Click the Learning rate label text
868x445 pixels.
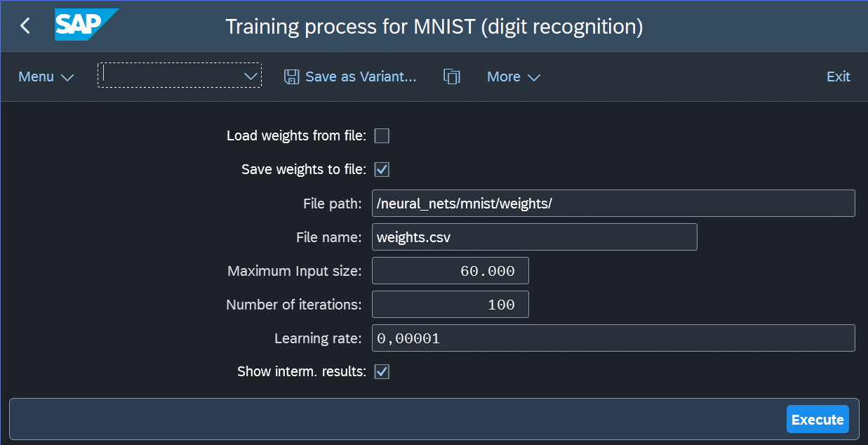[x=317, y=338]
